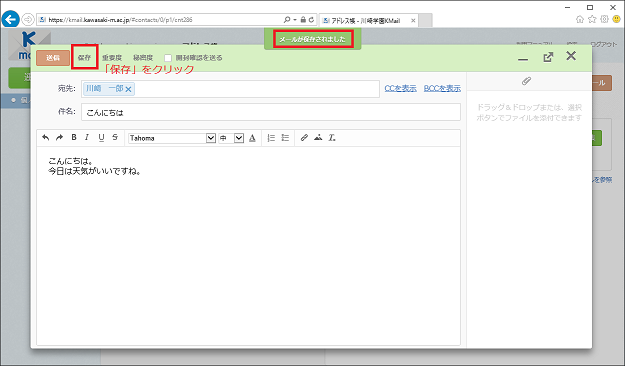The height and width of the screenshot is (366, 625).
Task: Click the メールが保存されました notification banner
Action: coord(312,39)
